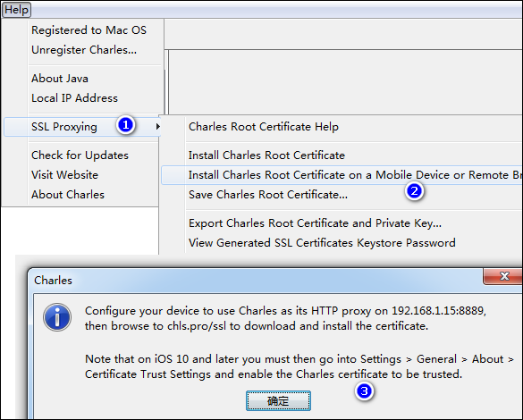Image resolution: width=523 pixels, height=420 pixels.
Task: Select About Java menu item
Action: pyautogui.click(x=60, y=79)
